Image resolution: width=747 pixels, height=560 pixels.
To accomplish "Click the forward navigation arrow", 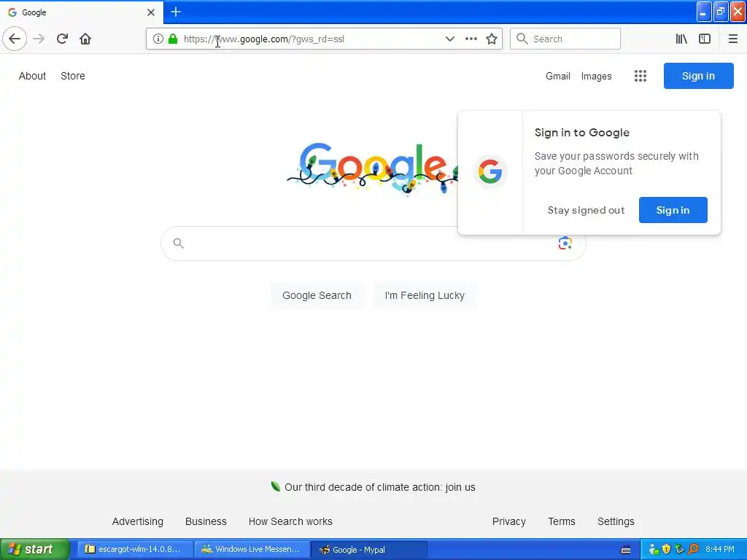I will [x=39, y=39].
